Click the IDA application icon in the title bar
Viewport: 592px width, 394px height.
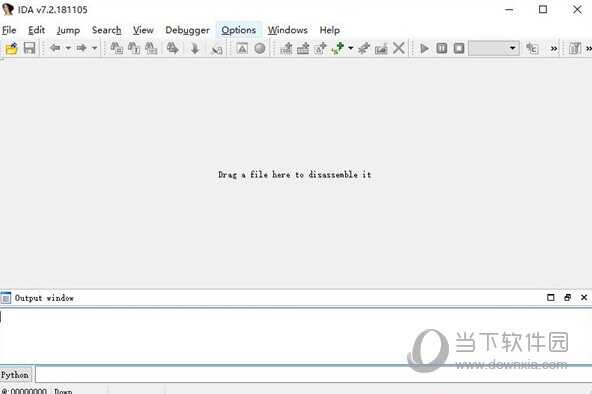pyautogui.click(x=8, y=9)
